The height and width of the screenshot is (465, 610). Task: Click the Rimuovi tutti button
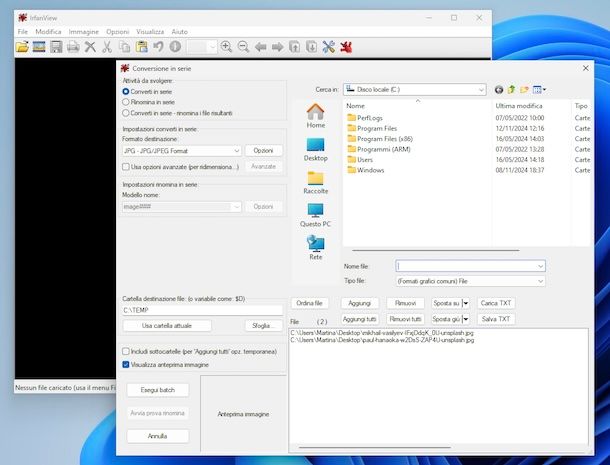click(x=405, y=319)
